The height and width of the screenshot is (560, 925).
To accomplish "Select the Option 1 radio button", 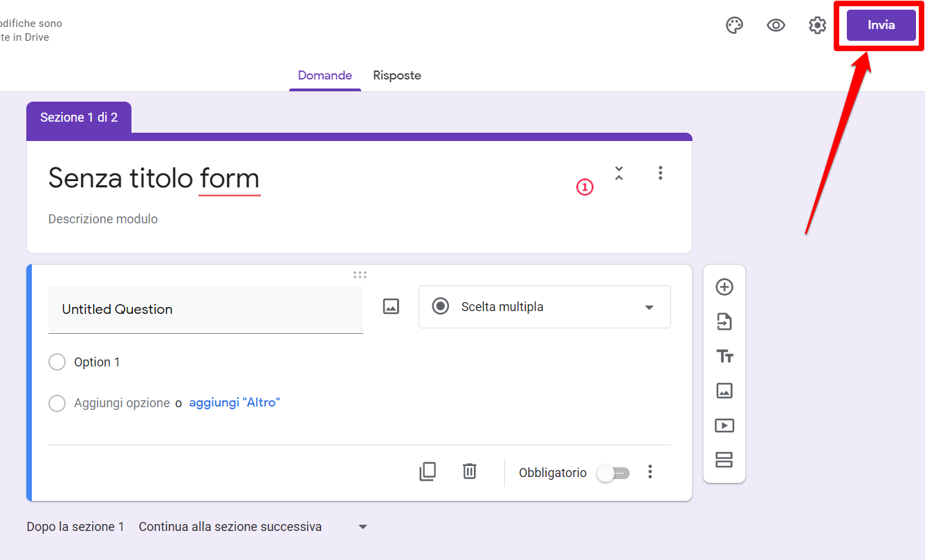I will coord(57,362).
